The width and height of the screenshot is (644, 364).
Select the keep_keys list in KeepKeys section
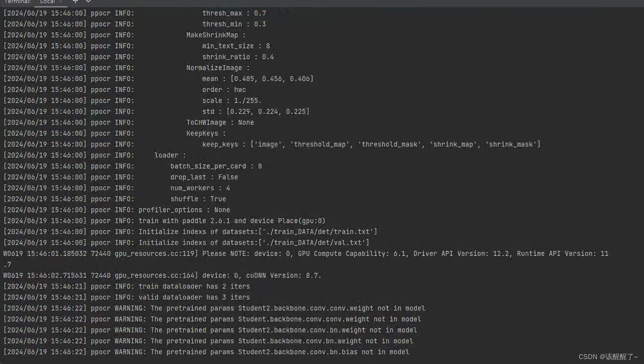coord(371,144)
